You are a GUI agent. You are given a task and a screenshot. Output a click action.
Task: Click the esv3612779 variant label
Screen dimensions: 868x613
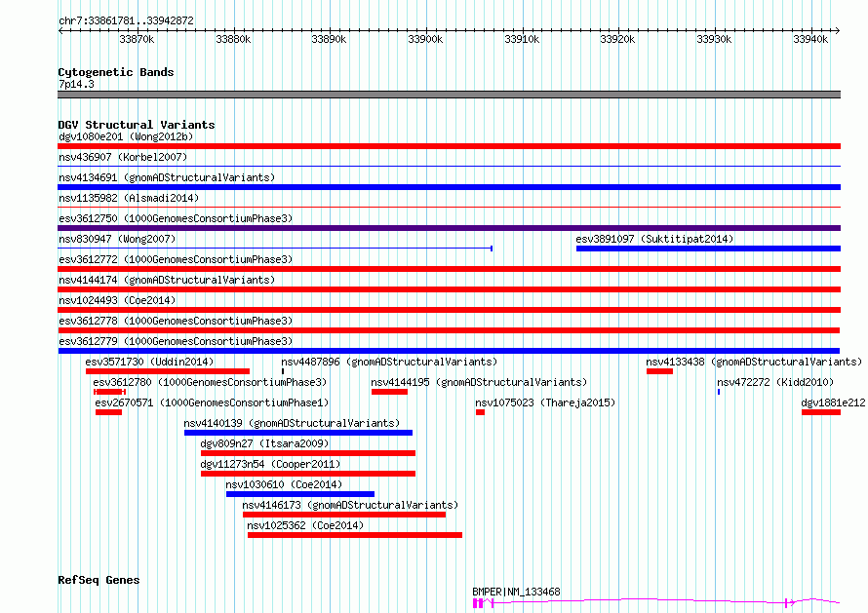[176, 341]
